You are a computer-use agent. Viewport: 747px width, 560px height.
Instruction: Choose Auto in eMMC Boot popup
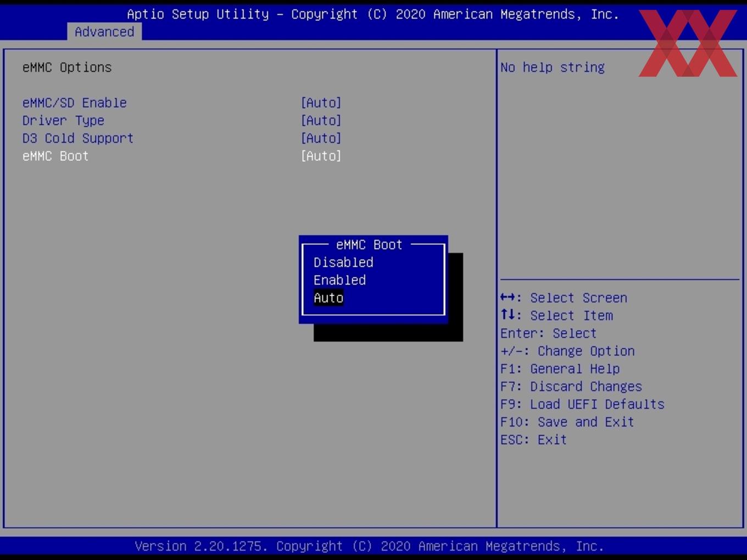[328, 298]
